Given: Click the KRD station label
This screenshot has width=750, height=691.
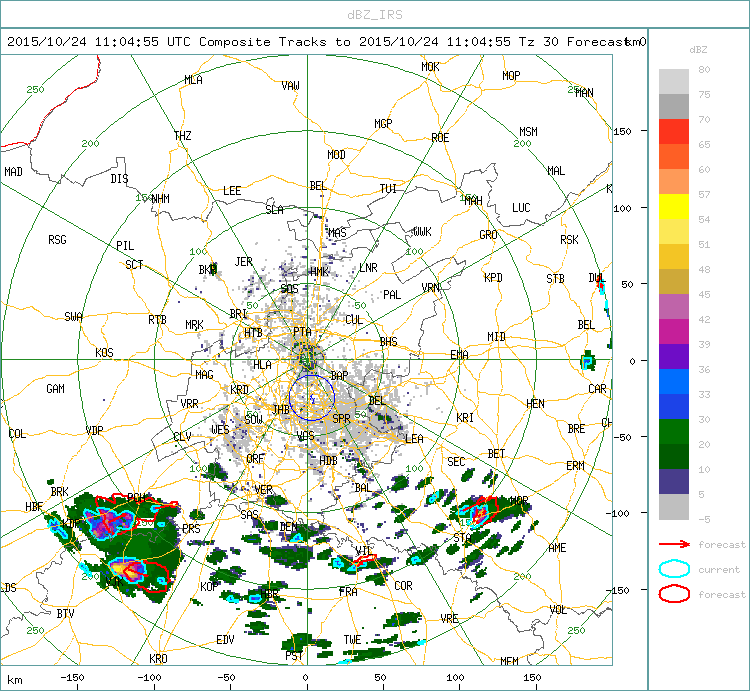Looking at the screenshot, I should 239,390.
